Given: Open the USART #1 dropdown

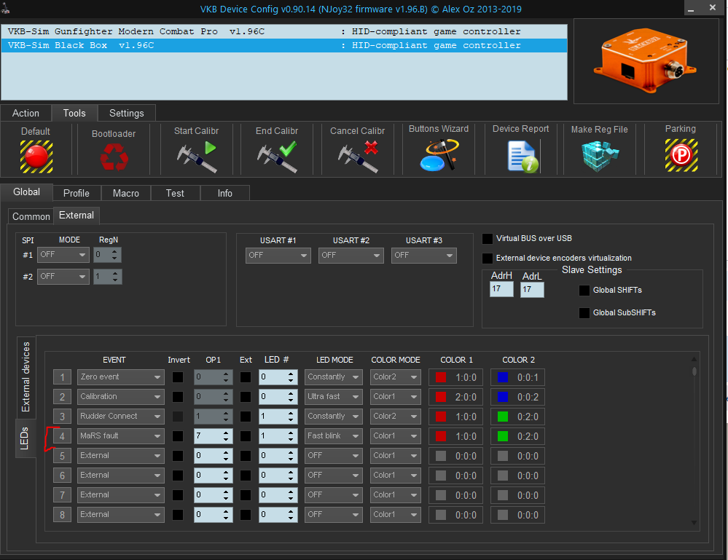Looking at the screenshot, I should 278,256.
